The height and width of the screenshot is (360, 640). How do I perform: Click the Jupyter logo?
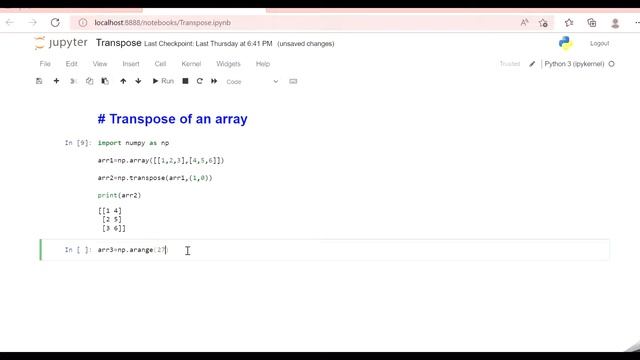tap(61, 43)
